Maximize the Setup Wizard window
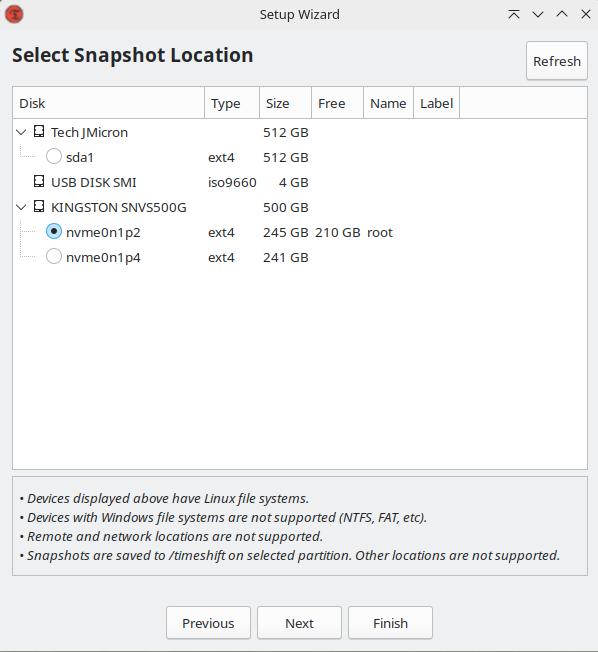 (x=562, y=14)
